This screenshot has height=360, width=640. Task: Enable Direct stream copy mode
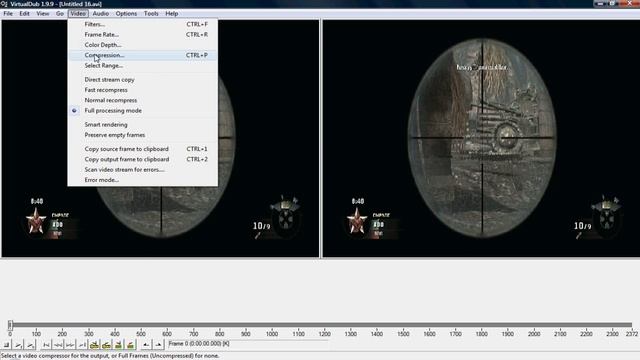[x=142, y=80]
